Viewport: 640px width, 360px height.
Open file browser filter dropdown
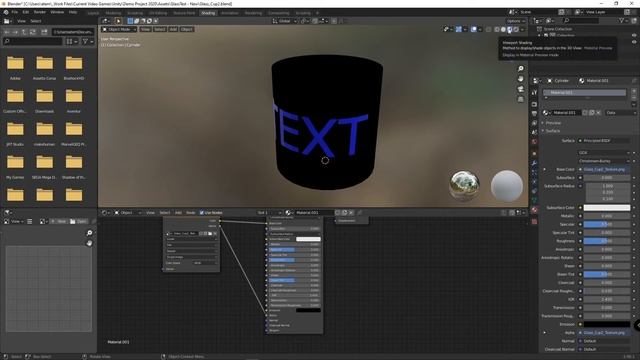tap(87, 41)
